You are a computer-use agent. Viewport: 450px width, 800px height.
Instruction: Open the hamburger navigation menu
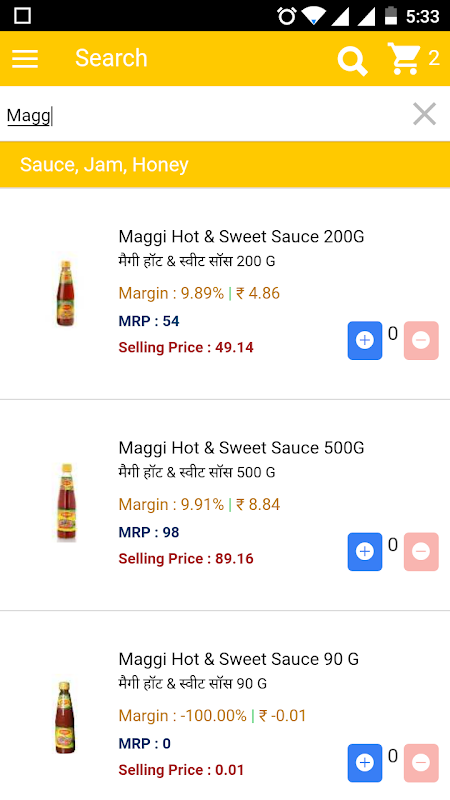[25, 59]
